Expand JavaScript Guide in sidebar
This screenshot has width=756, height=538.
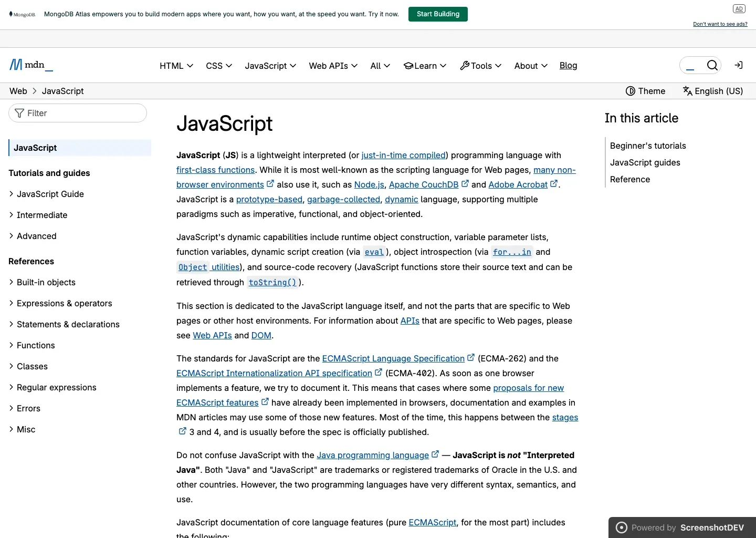pos(46,194)
